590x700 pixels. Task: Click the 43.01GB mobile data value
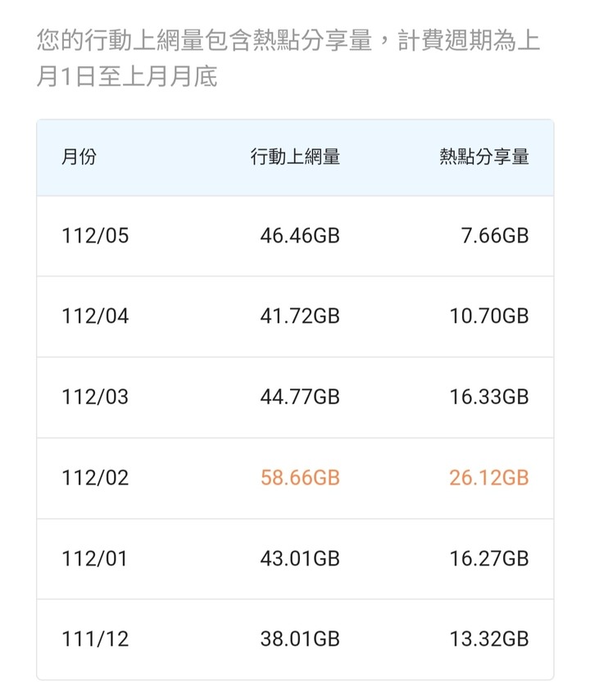pos(300,559)
